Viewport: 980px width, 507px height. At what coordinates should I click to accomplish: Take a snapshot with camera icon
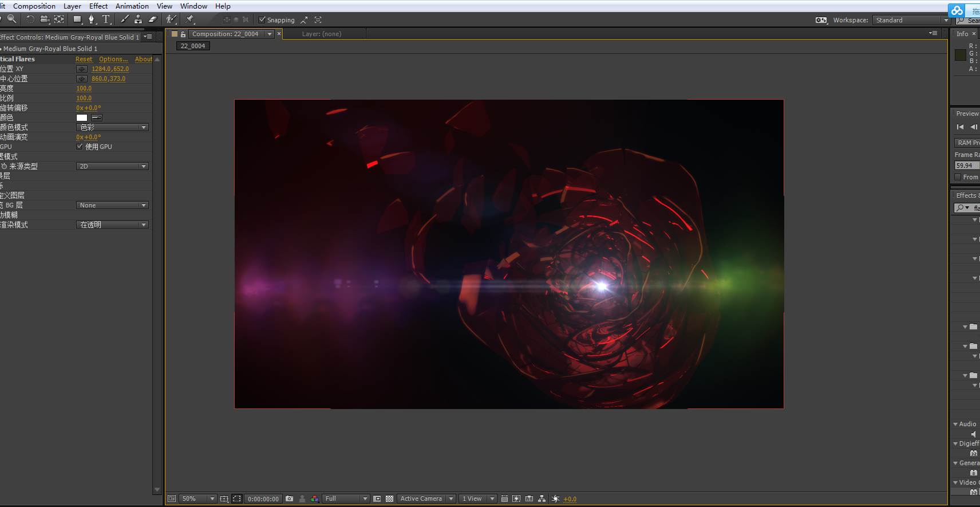point(290,499)
